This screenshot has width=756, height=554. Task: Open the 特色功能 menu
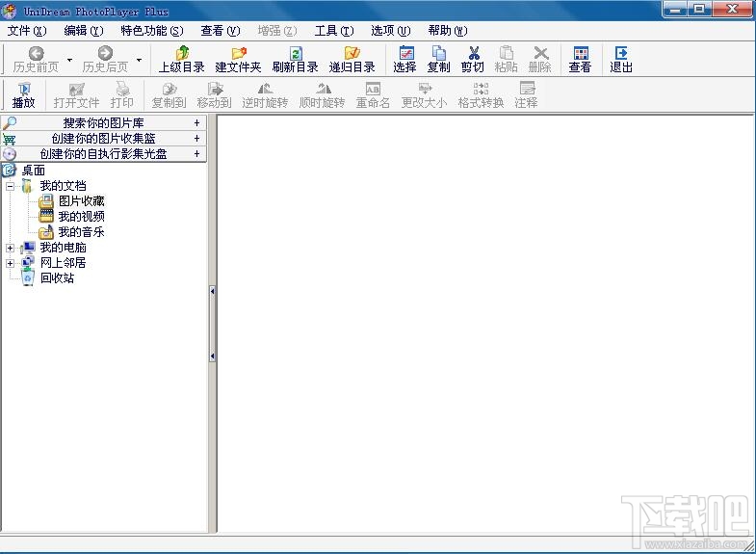(x=152, y=31)
